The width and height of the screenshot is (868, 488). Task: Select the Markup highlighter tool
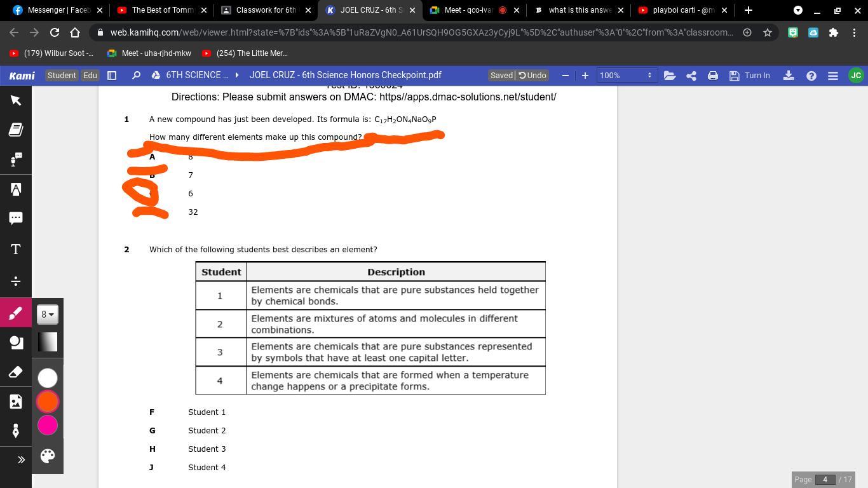tap(16, 189)
